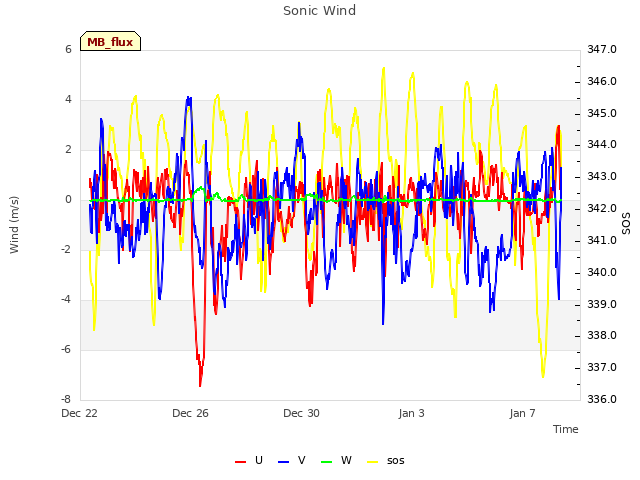The image size is (640, 480).
Task: Click the 336.0 right axis value
Action: tap(602, 399)
